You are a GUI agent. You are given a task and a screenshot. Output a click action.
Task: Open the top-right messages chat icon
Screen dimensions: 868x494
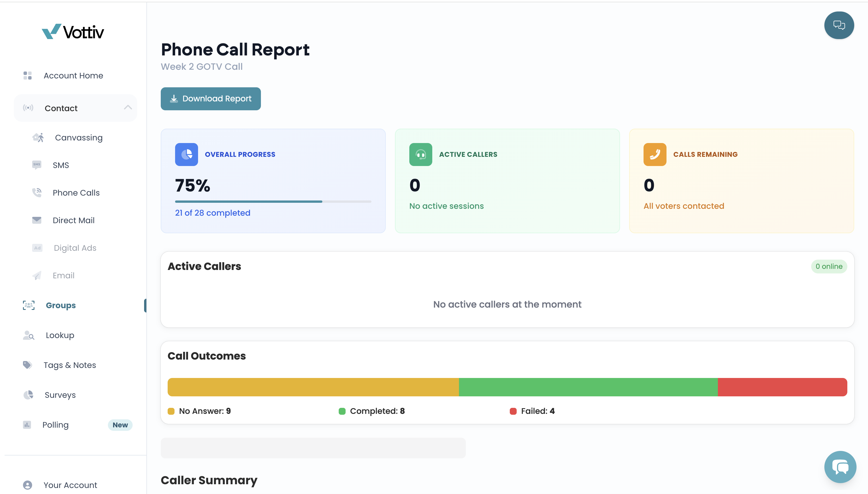point(839,25)
